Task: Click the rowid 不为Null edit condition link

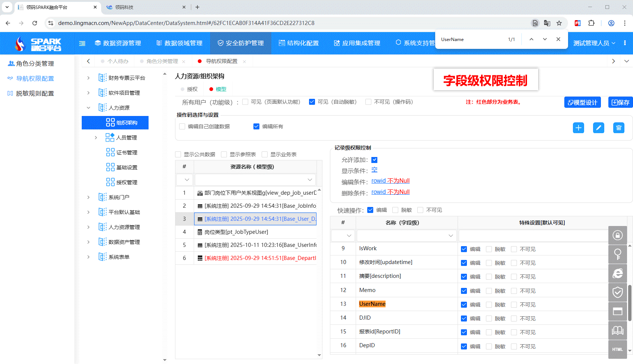Action: pos(390,181)
